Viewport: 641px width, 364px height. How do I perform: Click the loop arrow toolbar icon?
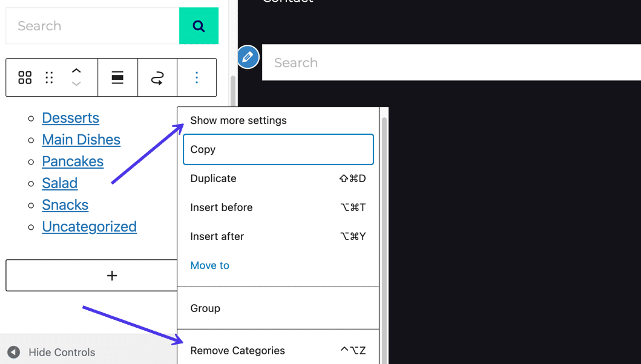(x=157, y=77)
